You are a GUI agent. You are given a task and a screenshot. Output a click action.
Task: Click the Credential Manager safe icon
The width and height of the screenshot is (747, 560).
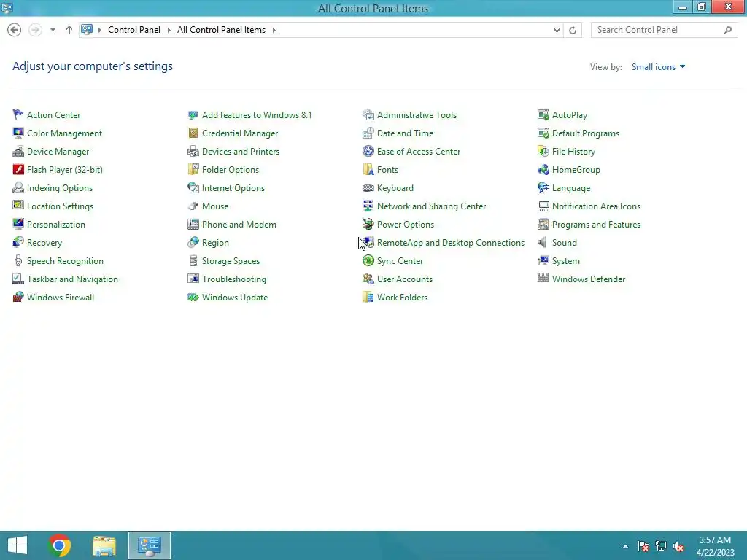click(193, 133)
